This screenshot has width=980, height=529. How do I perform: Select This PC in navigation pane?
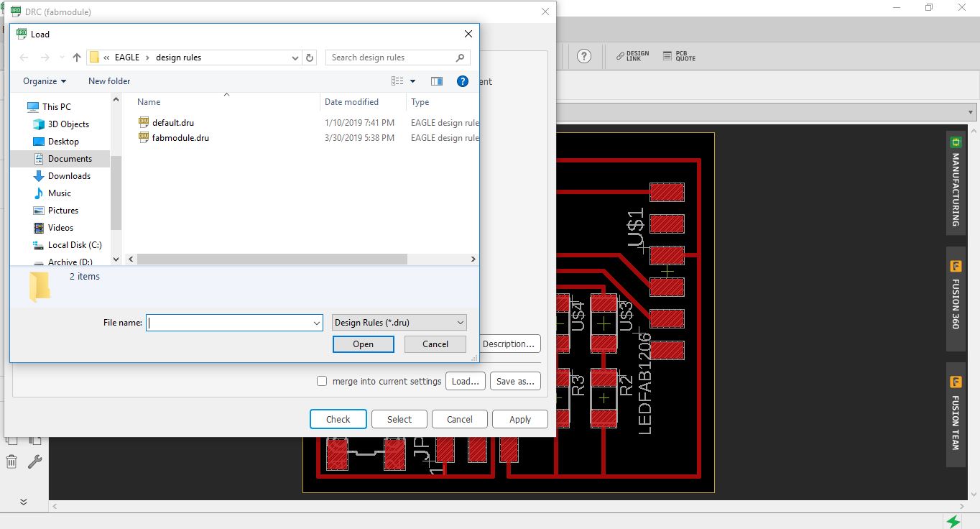click(50, 107)
